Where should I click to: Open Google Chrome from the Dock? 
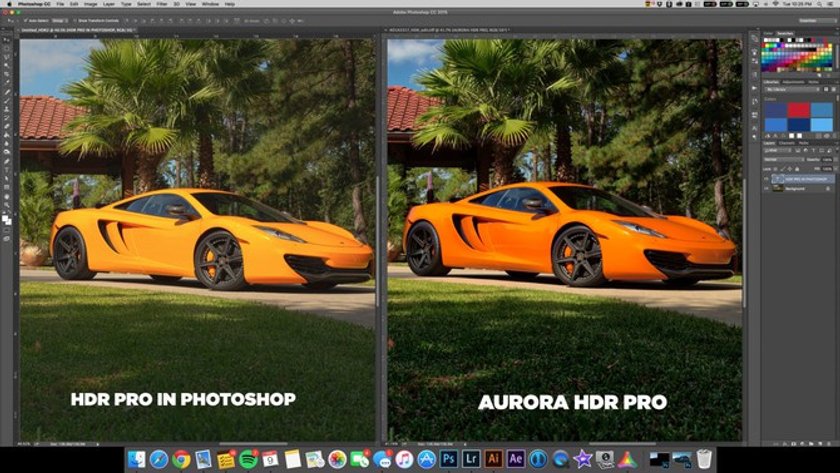pos(181,460)
